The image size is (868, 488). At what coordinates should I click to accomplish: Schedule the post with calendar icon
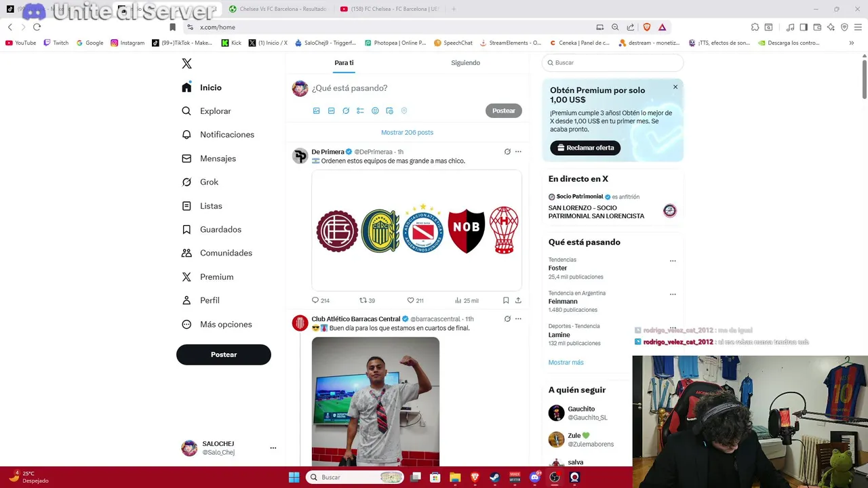pos(389,110)
